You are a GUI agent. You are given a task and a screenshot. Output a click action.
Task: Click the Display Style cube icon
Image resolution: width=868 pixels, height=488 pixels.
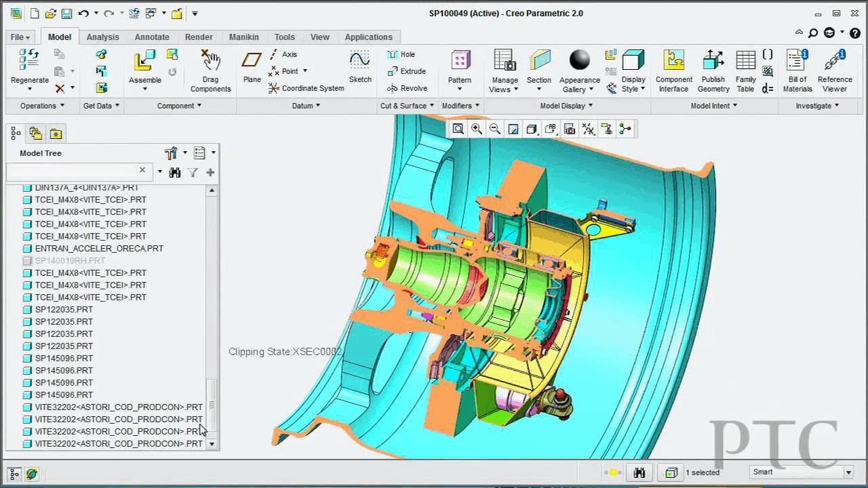click(x=633, y=60)
